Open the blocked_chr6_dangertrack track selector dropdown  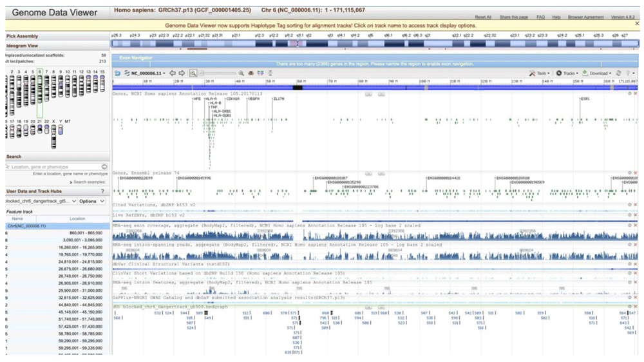41,202
